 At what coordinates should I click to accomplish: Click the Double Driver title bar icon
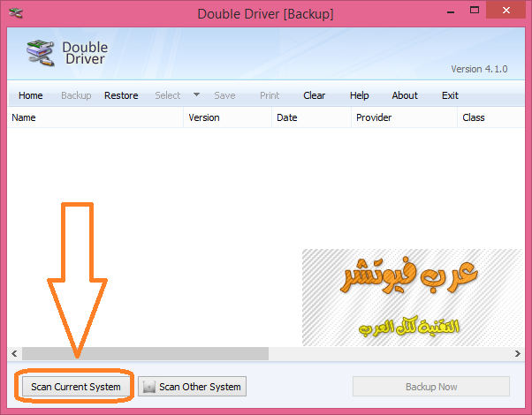[16, 13]
